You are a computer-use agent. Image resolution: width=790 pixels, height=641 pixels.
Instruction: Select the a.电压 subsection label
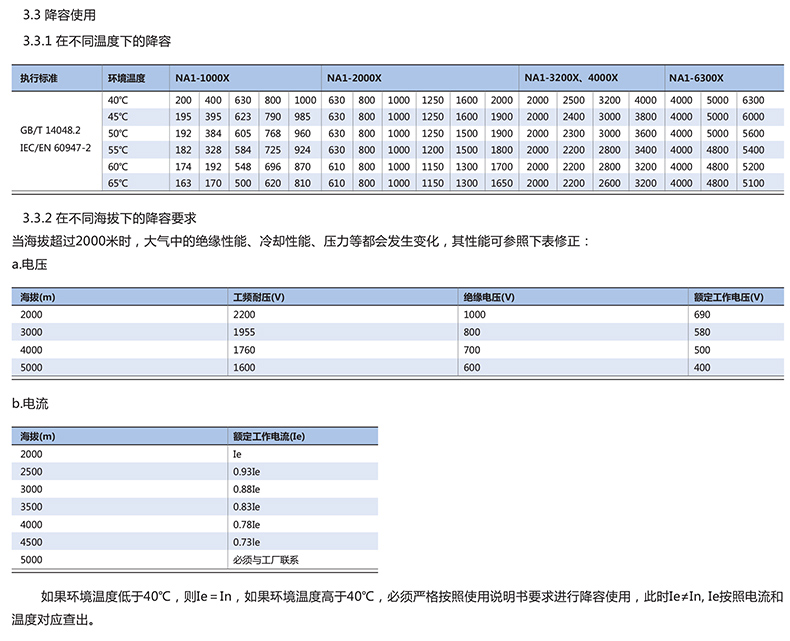point(30,265)
